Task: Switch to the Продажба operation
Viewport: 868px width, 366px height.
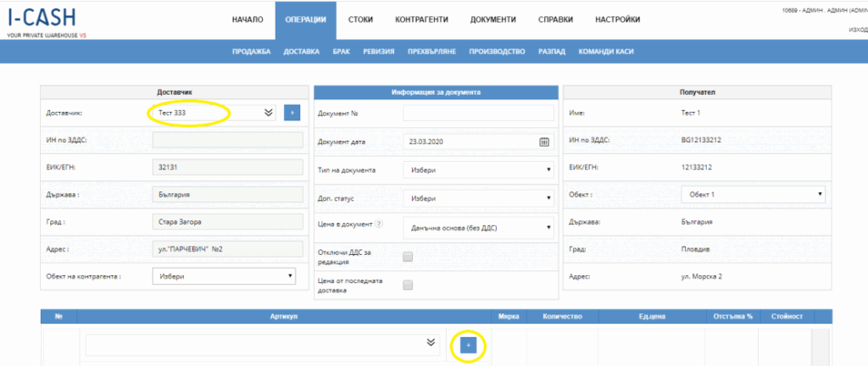Action: tap(251, 52)
